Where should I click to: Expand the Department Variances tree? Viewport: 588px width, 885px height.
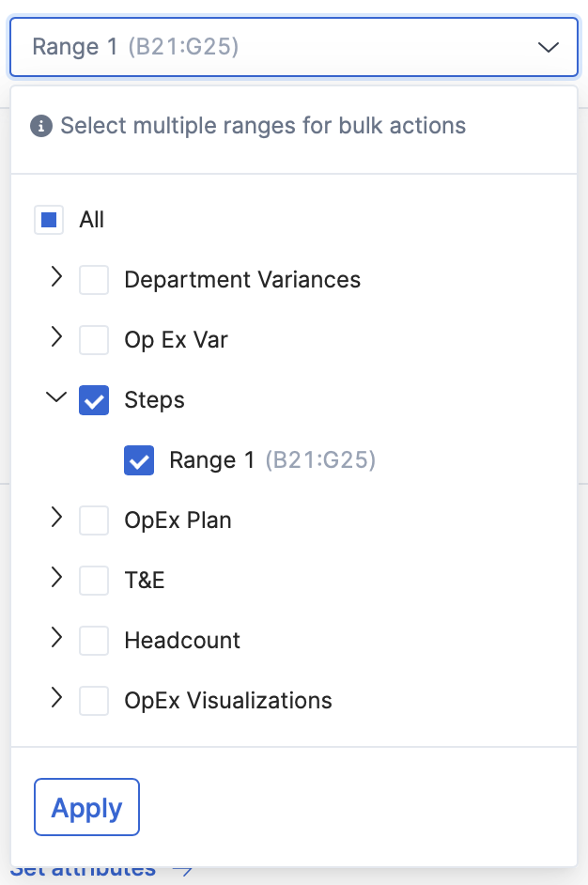[x=56, y=277]
